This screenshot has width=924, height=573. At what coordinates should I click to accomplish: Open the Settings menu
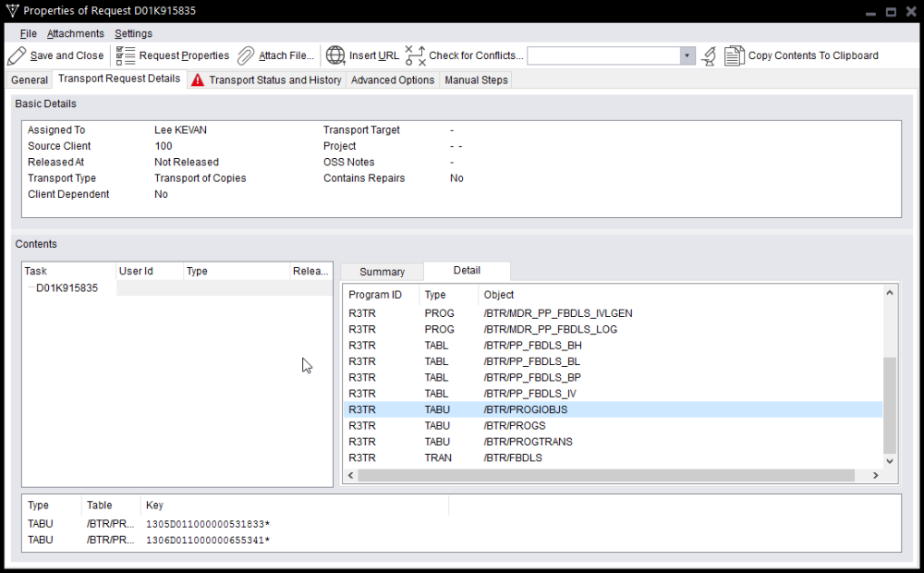(133, 33)
